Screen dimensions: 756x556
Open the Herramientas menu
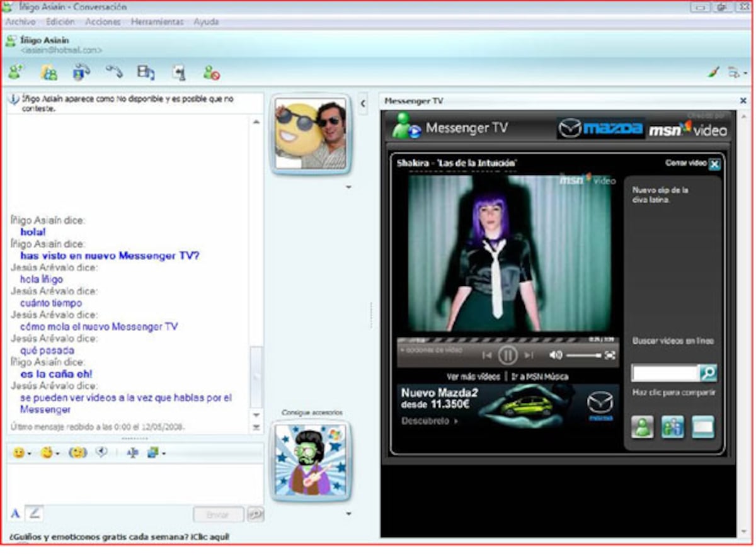[x=157, y=21]
